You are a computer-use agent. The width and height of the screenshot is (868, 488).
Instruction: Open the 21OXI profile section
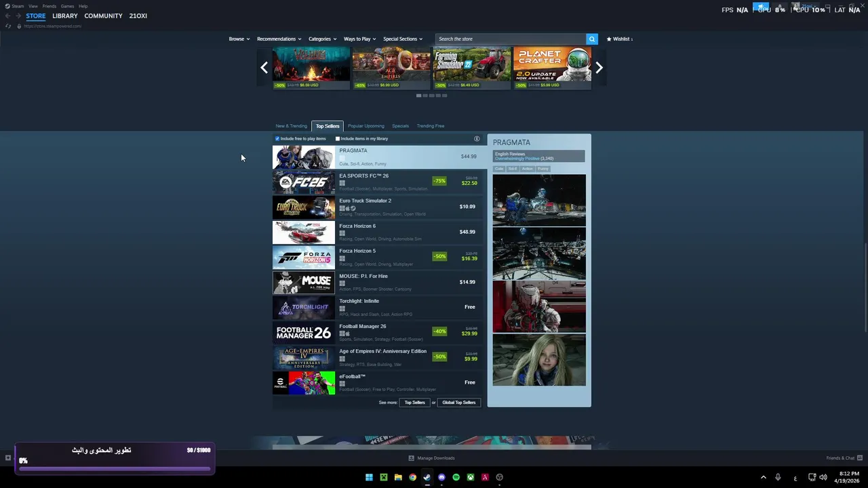pyautogui.click(x=138, y=16)
